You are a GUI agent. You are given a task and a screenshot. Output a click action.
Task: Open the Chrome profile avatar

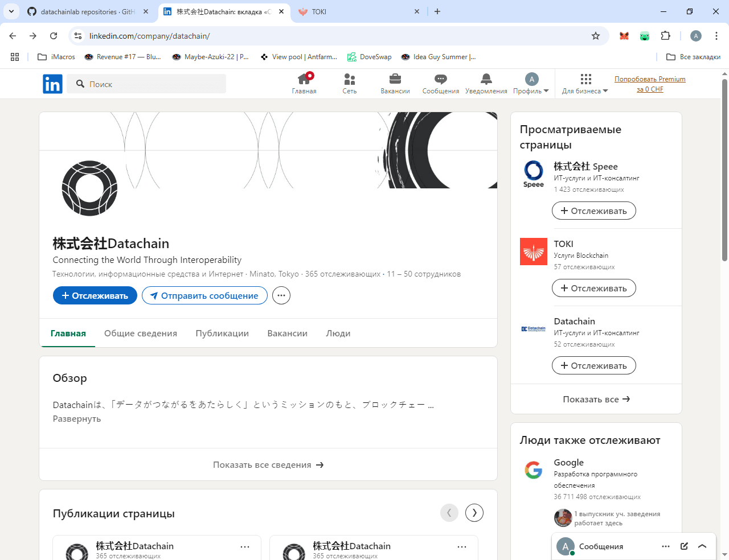pos(696,36)
